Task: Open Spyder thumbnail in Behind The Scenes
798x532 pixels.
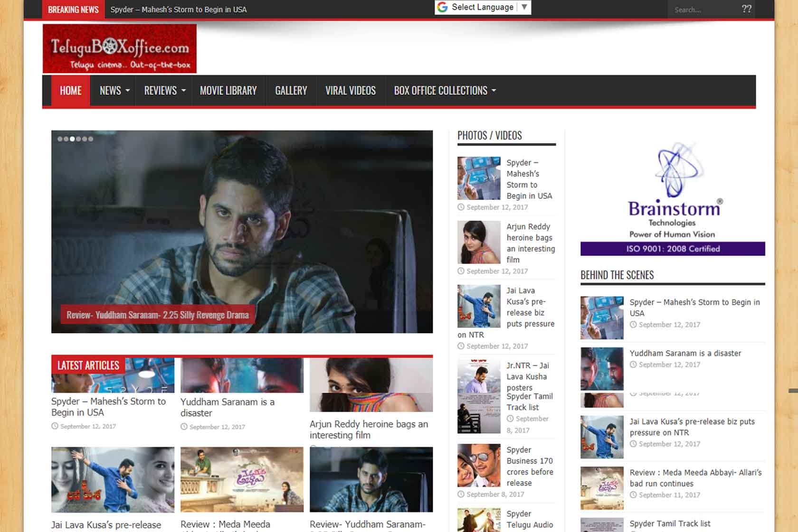Action: click(x=602, y=318)
